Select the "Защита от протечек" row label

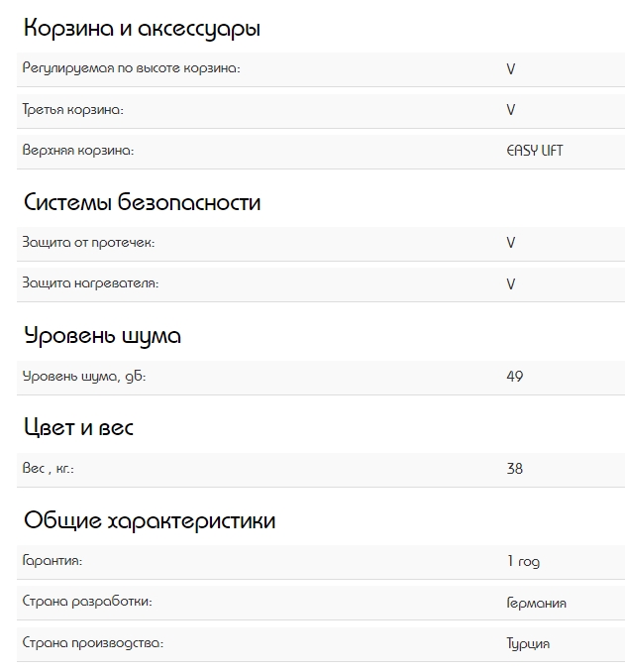tap(88, 242)
